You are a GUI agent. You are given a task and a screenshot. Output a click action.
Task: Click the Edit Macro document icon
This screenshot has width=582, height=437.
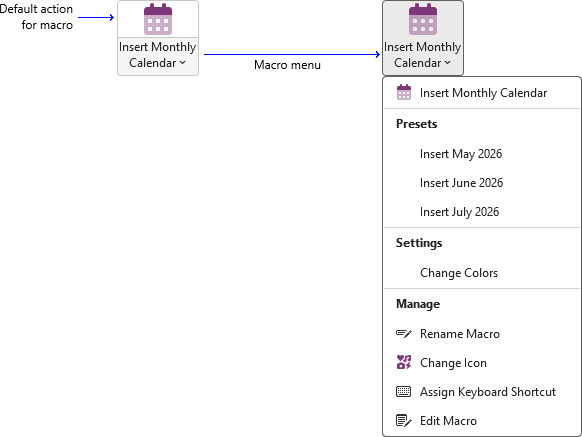(x=403, y=421)
